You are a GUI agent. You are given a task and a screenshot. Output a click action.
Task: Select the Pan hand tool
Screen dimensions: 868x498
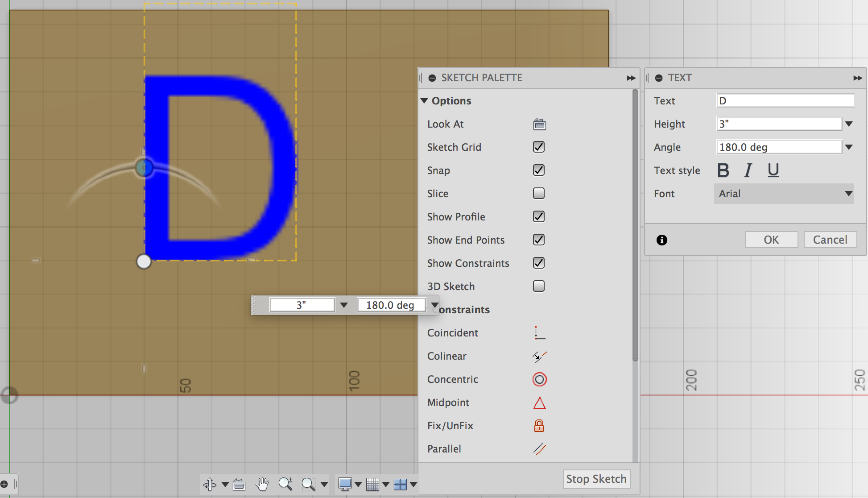pos(262,484)
